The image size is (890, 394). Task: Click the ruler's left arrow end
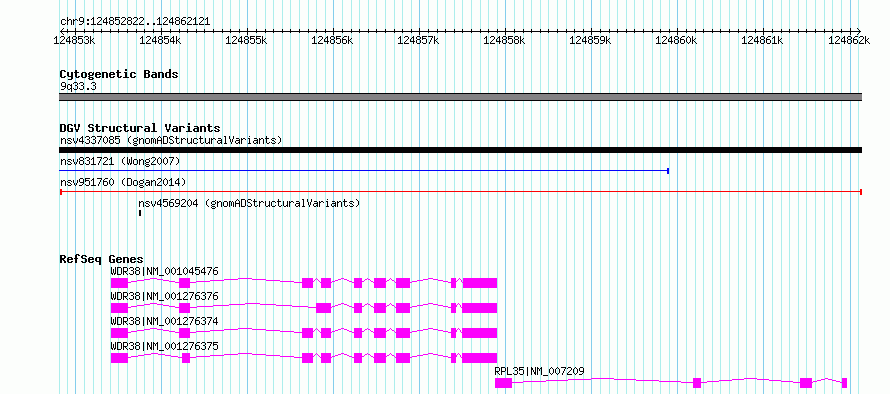[62, 31]
